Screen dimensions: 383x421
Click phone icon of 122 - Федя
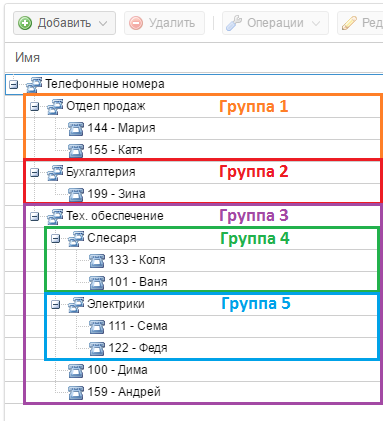point(97,349)
